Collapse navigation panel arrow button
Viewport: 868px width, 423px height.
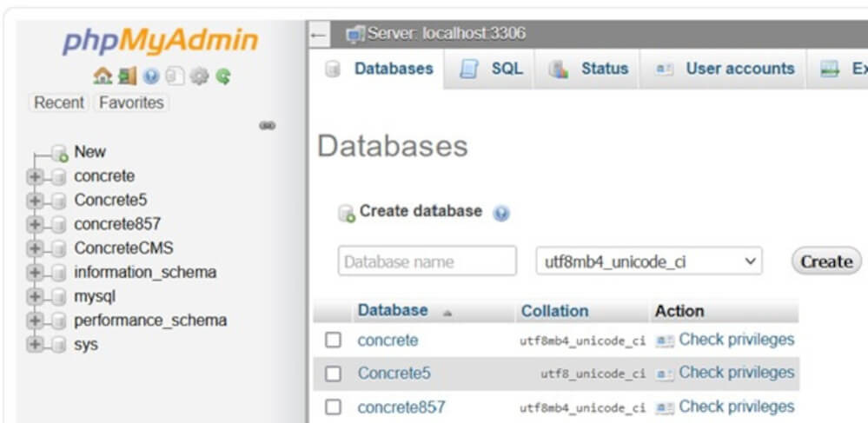(x=318, y=35)
